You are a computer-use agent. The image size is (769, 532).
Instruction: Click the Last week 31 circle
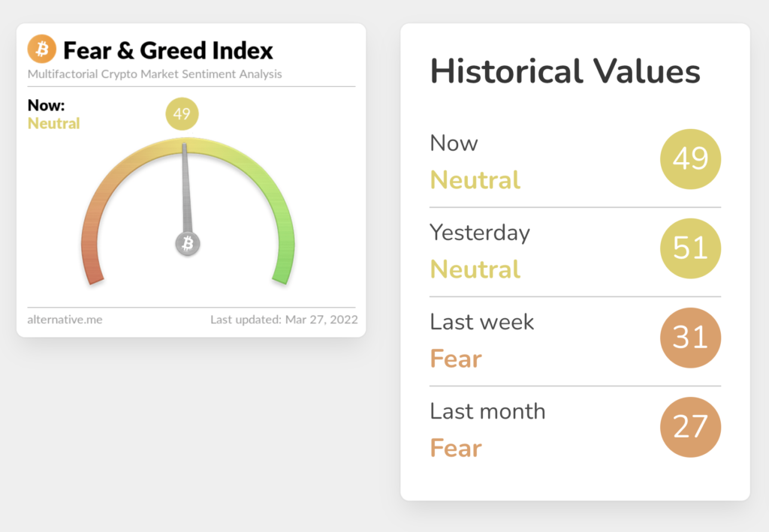690,338
